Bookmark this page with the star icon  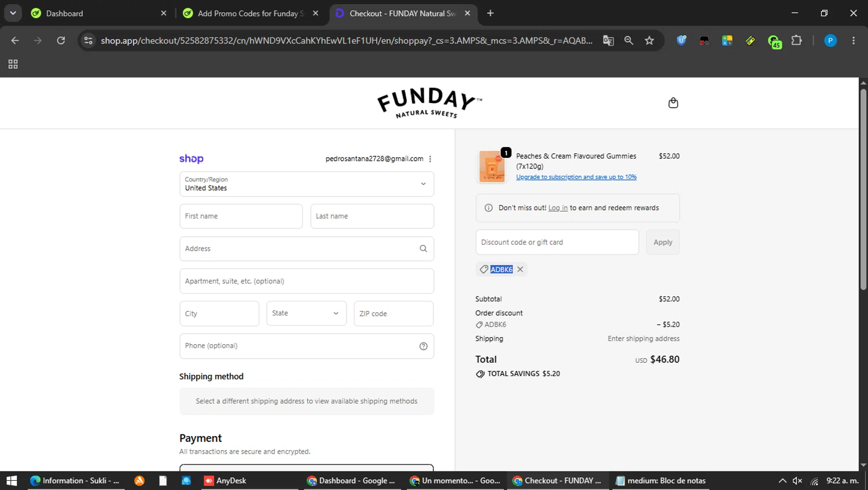[x=649, y=40]
